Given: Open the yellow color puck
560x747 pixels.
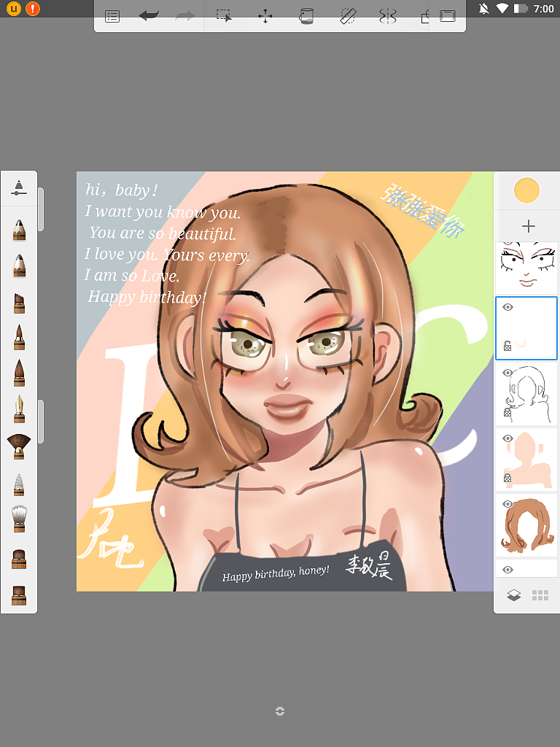Looking at the screenshot, I should (526, 190).
